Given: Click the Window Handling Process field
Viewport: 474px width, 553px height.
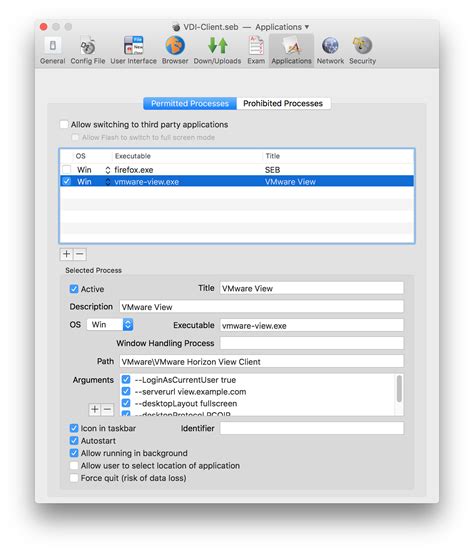Looking at the screenshot, I should 311,343.
